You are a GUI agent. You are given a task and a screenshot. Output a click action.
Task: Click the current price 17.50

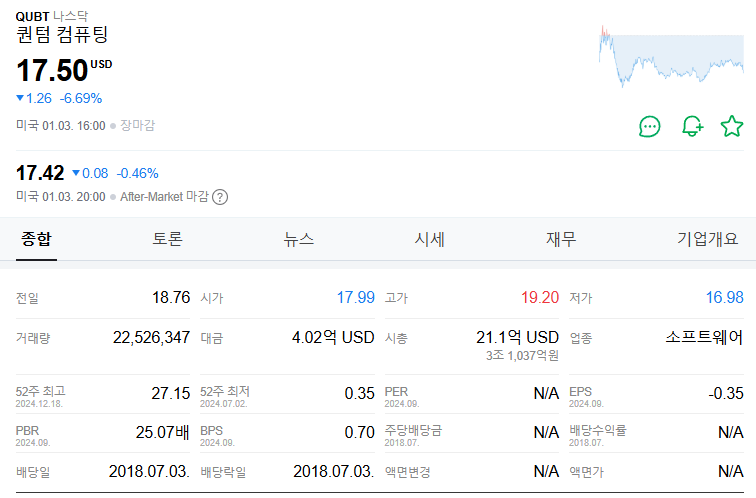[x=52, y=70]
